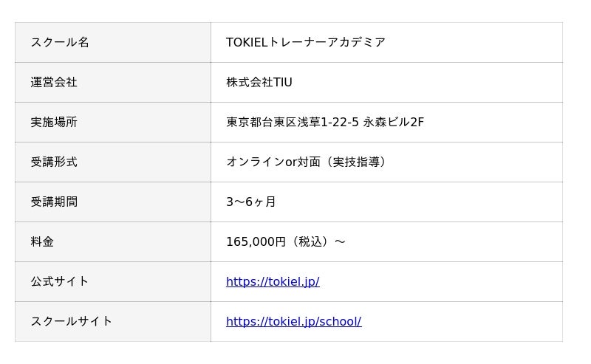
Task: Open the https://tokiel.jp/school/ school site link
Action: pyautogui.click(x=293, y=321)
